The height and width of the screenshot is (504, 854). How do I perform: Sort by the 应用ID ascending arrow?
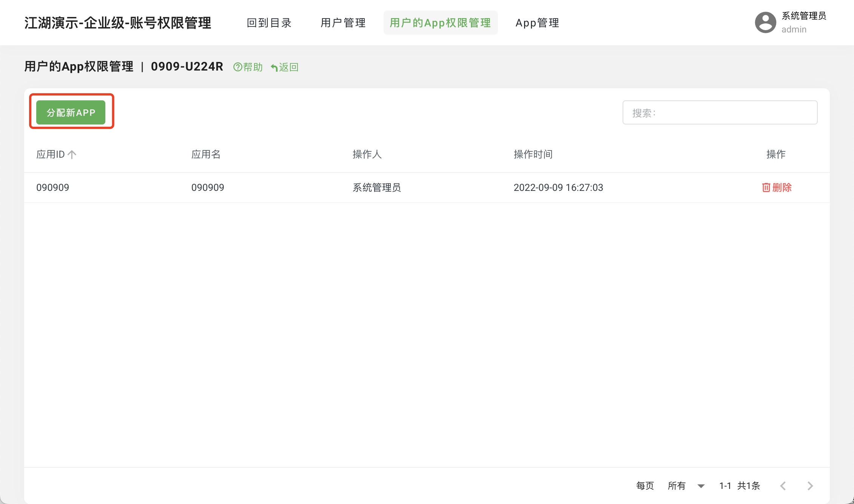72,154
